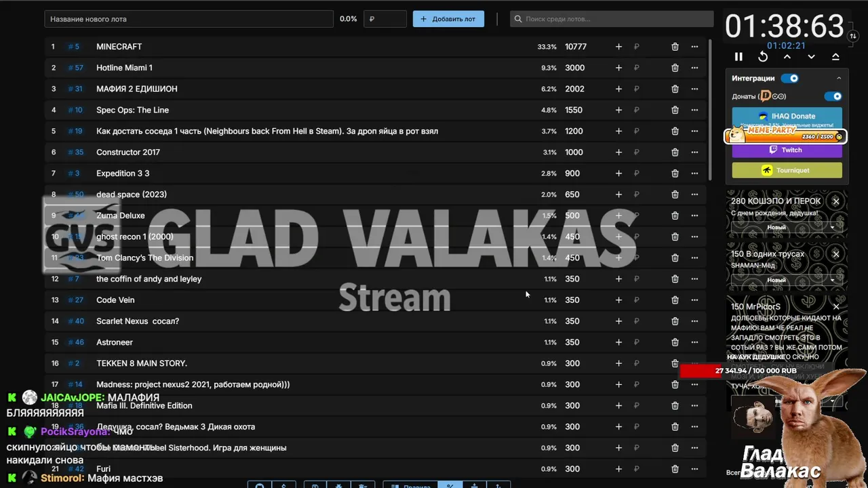This screenshot has width=868, height=488.
Task: Click the MEME PARTY 2360 / 2500 bar
Action: click(x=785, y=135)
